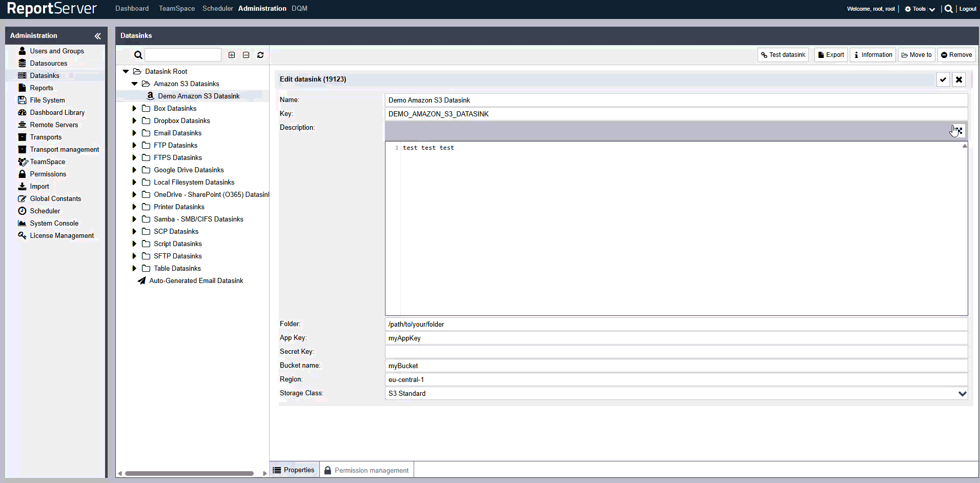Open the global search magnifier icon
This screenshot has height=483, width=980.
click(949, 9)
